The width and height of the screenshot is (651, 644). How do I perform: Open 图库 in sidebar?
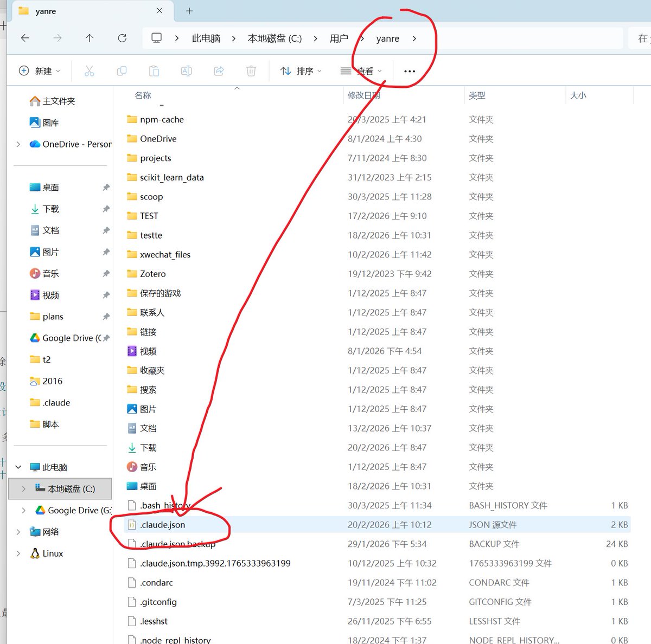(44, 123)
